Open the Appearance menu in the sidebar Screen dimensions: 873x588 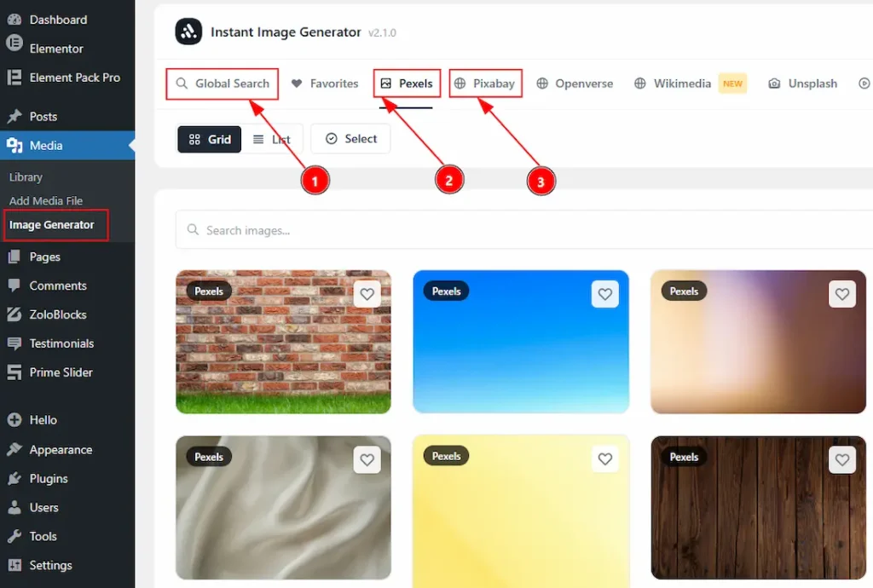61,449
